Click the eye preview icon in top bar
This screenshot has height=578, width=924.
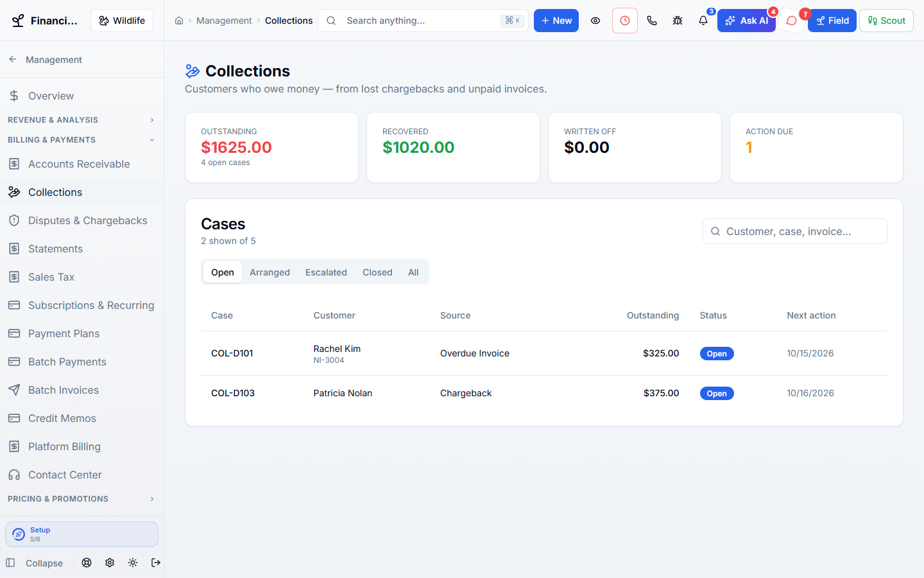tap(595, 21)
